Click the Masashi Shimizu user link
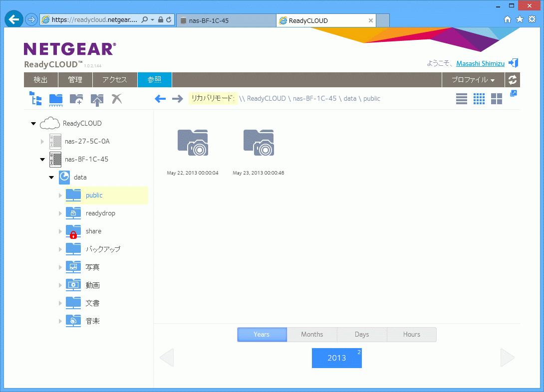Image resolution: width=544 pixels, height=392 pixels. [x=480, y=63]
